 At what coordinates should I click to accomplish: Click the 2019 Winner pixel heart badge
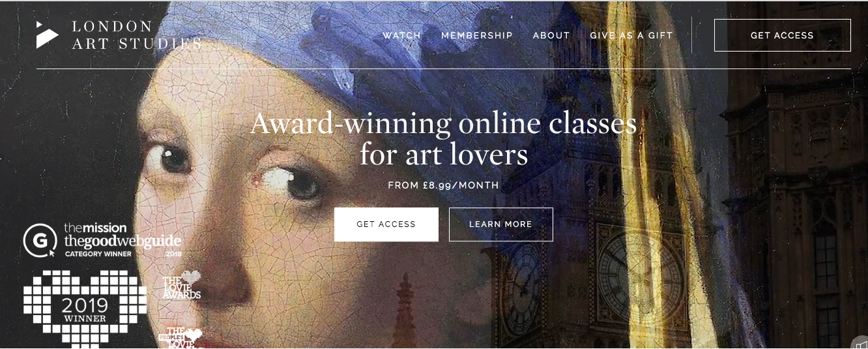tap(85, 309)
